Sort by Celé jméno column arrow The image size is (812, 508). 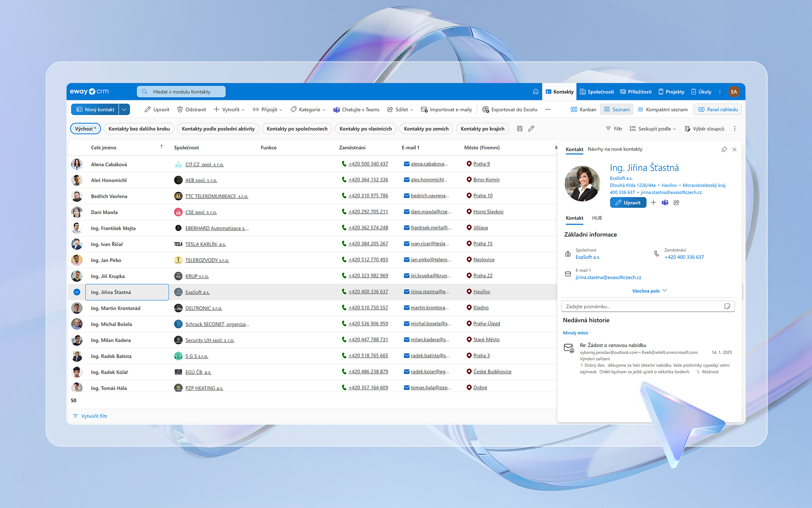162,147
